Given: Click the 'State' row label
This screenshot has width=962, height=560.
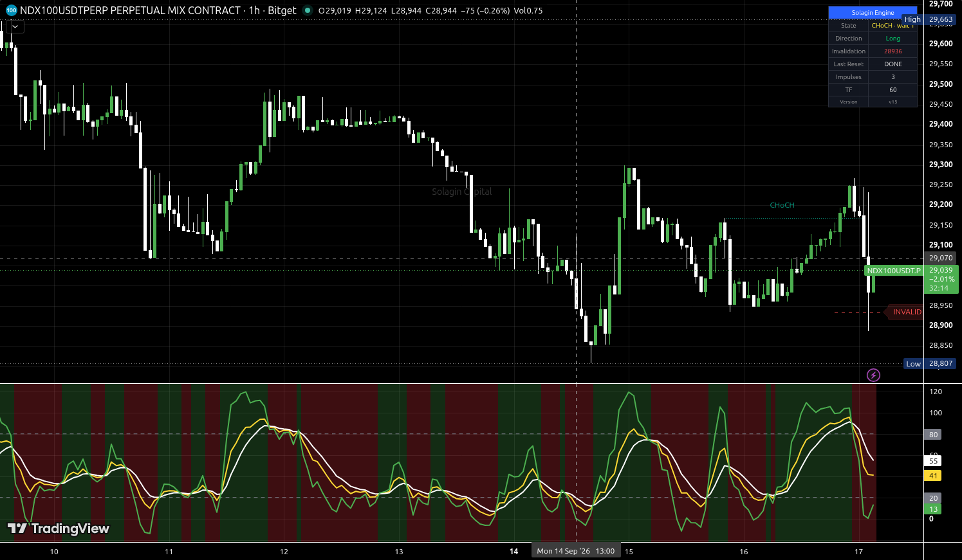Looking at the screenshot, I should point(849,26).
